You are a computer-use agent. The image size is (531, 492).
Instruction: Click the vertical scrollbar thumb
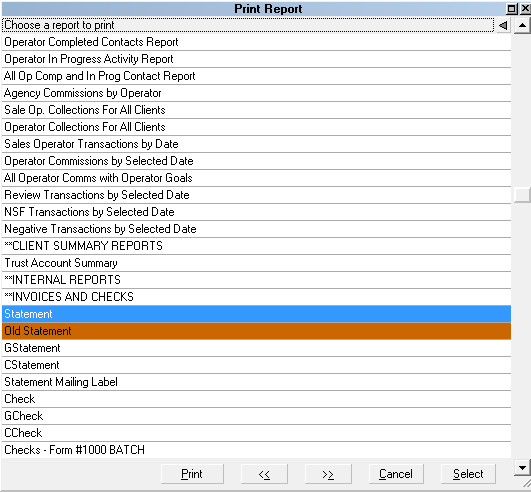(522, 195)
